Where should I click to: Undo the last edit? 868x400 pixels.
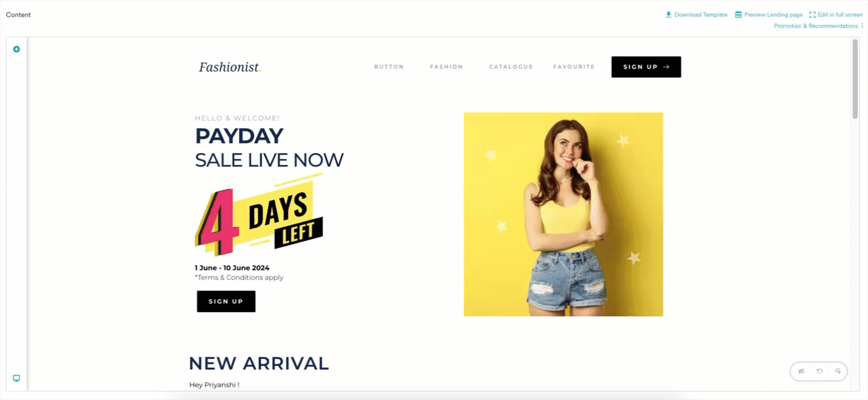[x=819, y=371]
